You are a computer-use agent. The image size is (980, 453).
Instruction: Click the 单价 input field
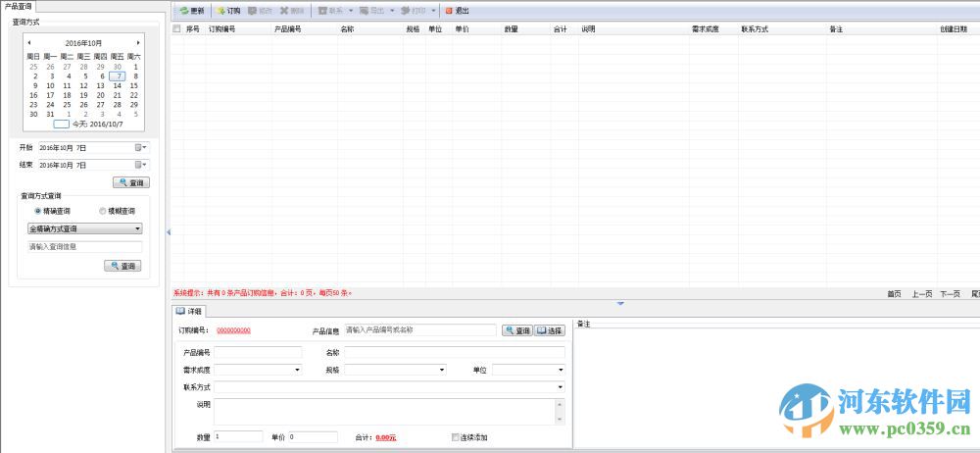[314, 436]
